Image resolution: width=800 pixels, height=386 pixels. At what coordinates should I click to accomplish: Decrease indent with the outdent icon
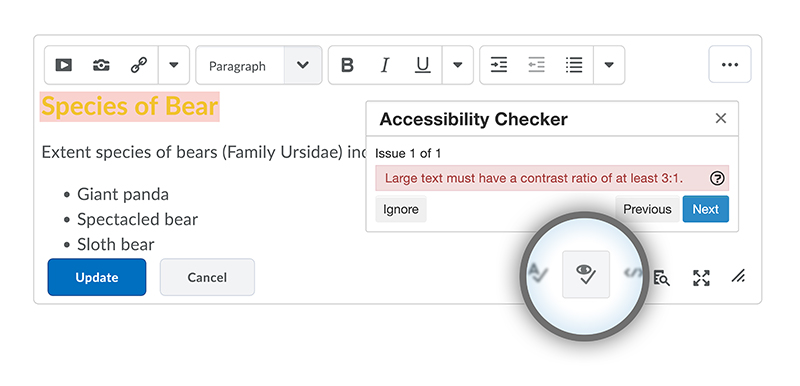536,65
